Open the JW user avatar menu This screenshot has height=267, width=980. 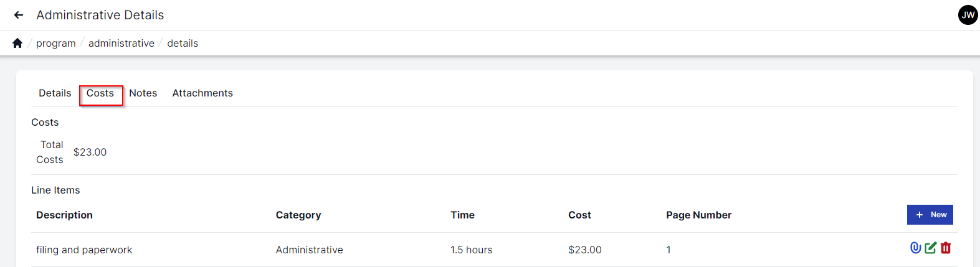coord(968,15)
